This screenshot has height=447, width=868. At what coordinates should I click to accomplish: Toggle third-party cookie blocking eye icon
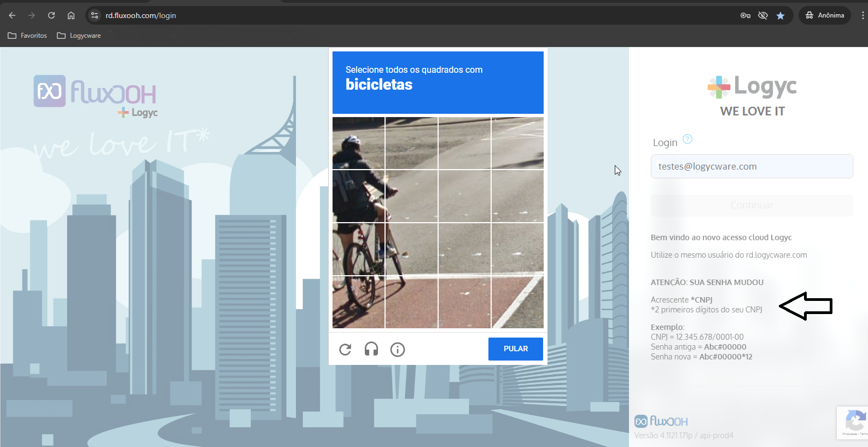[x=762, y=15]
